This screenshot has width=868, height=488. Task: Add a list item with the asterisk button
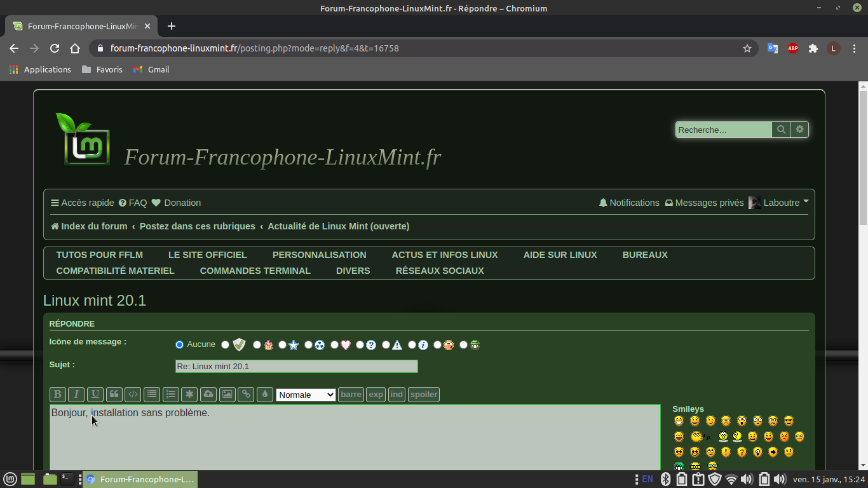[189, 395]
